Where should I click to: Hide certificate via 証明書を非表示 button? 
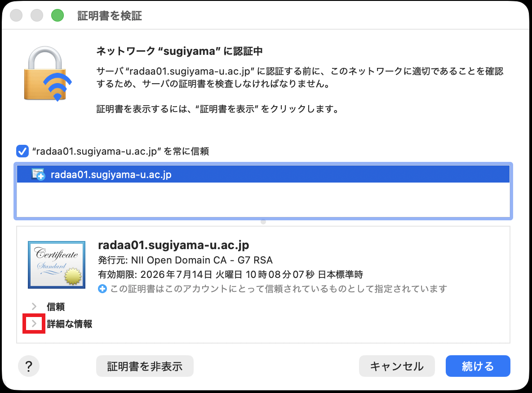tap(145, 366)
